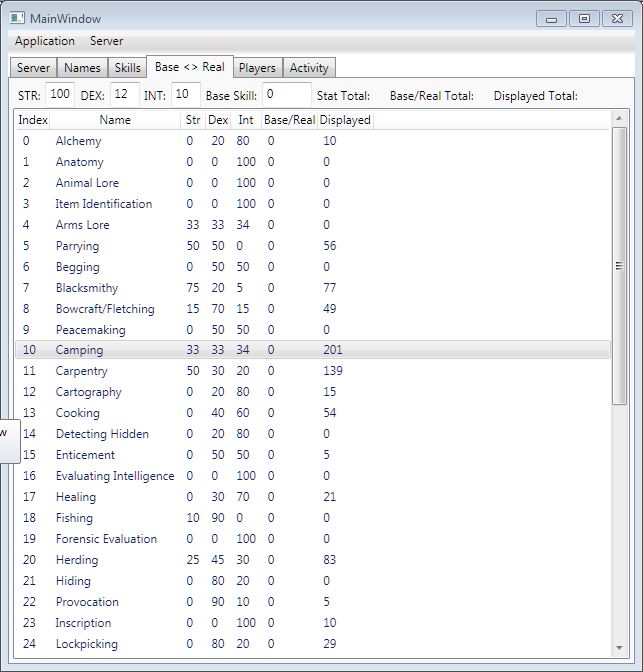
Task: Click the Base Skill input box
Action: tap(287, 95)
